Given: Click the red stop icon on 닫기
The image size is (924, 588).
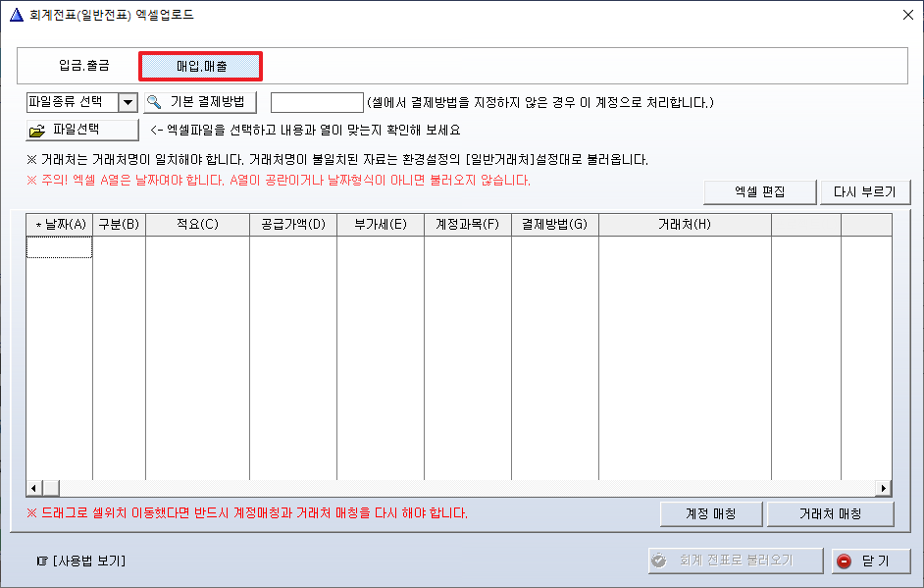Looking at the screenshot, I should (844, 561).
